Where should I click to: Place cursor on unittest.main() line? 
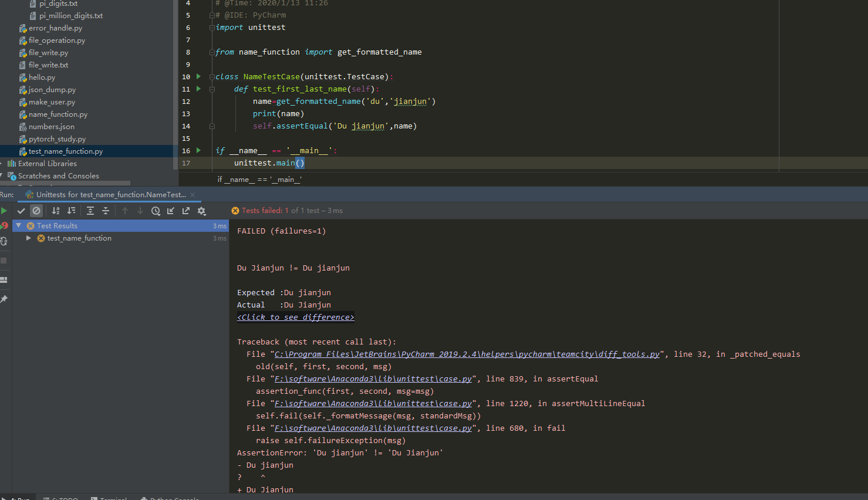point(269,163)
